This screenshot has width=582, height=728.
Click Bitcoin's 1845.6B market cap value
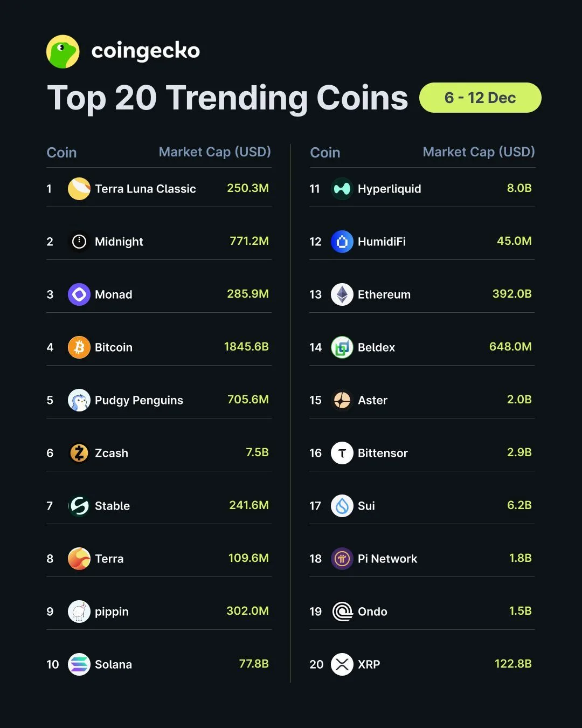pos(246,347)
